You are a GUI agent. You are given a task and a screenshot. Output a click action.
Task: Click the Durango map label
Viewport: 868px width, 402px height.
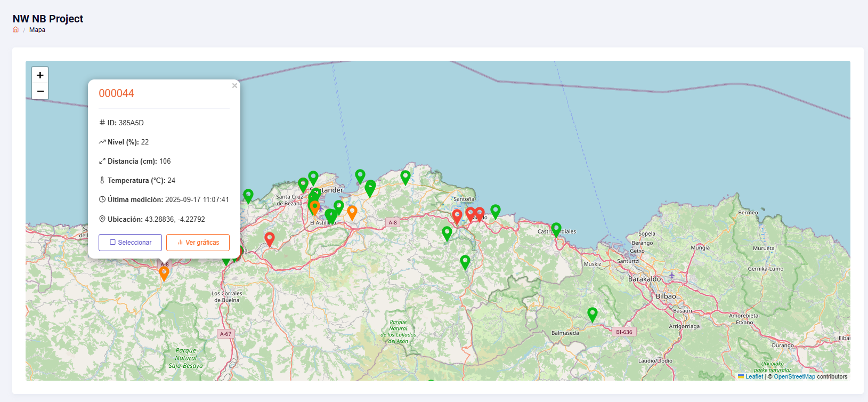[x=783, y=345]
